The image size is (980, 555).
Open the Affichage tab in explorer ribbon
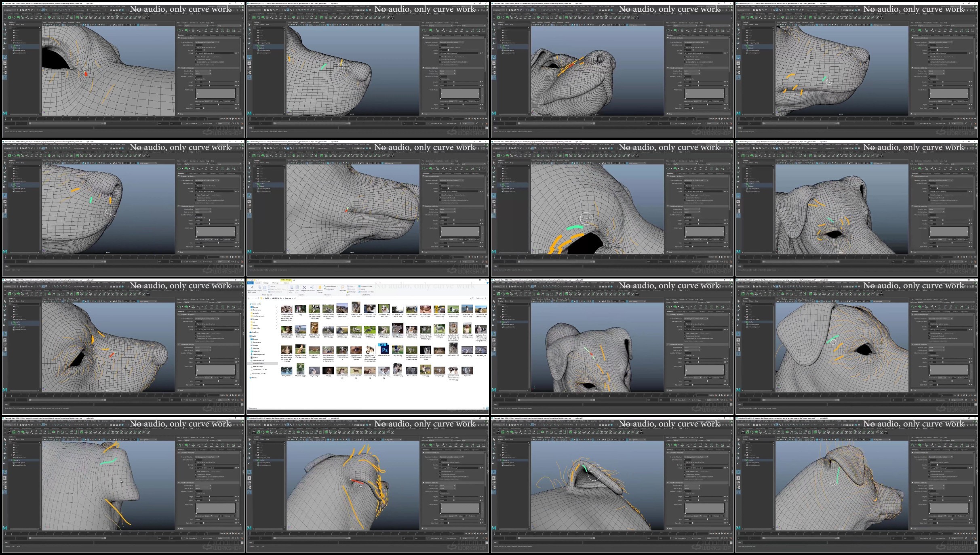(275, 283)
